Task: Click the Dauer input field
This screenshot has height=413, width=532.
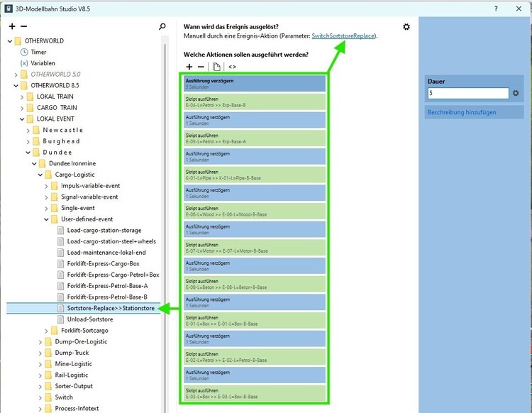Action: click(x=467, y=93)
